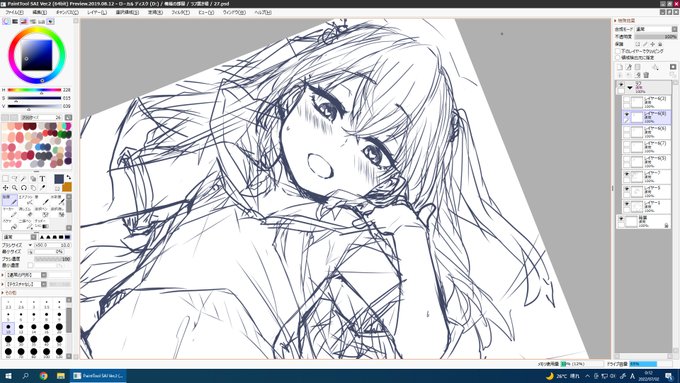Select the Eraser (消しゴム) tool
The height and width of the screenshot is (383, 680).
25,212
